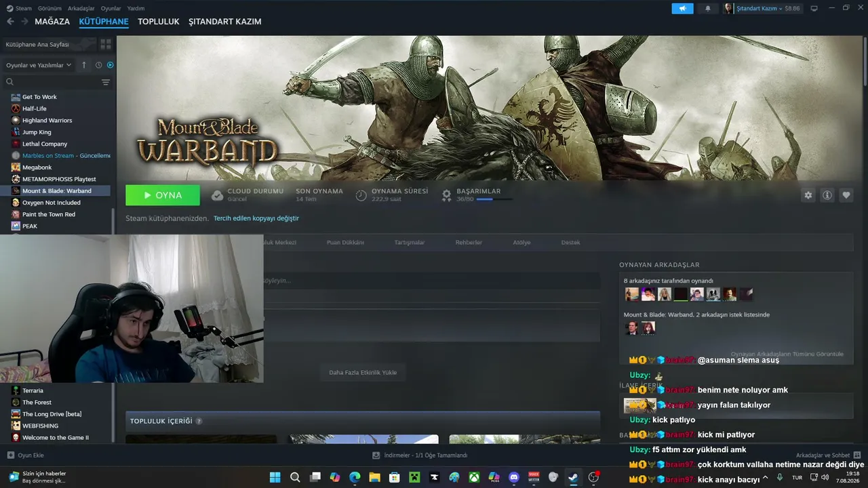Image resolution: width=868 pixels, height=488 pixels.
Task: Click the $8.86 wallet balance
Action: point(793,8)
